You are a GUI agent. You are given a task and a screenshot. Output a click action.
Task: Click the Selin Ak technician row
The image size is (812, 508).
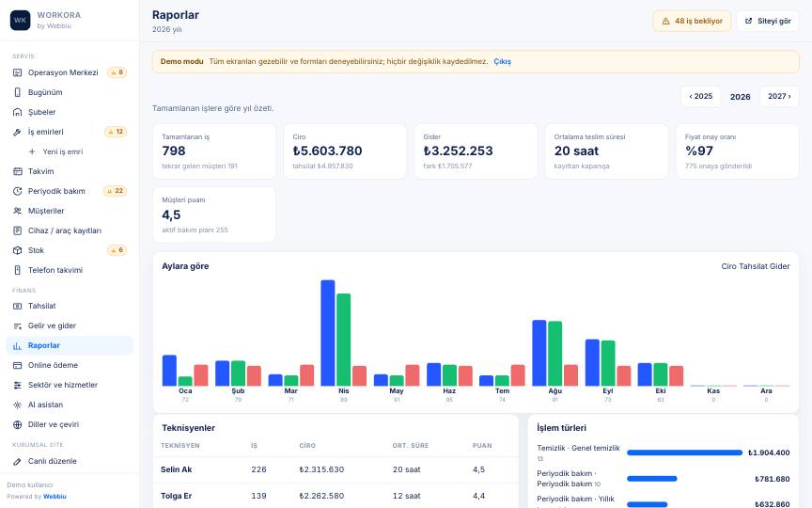(336, 469)
